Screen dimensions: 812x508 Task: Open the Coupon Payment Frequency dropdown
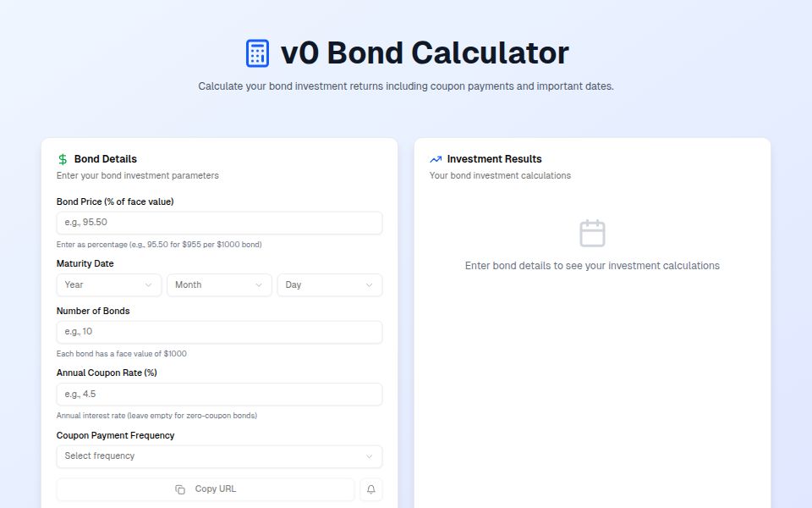(219, 456)
